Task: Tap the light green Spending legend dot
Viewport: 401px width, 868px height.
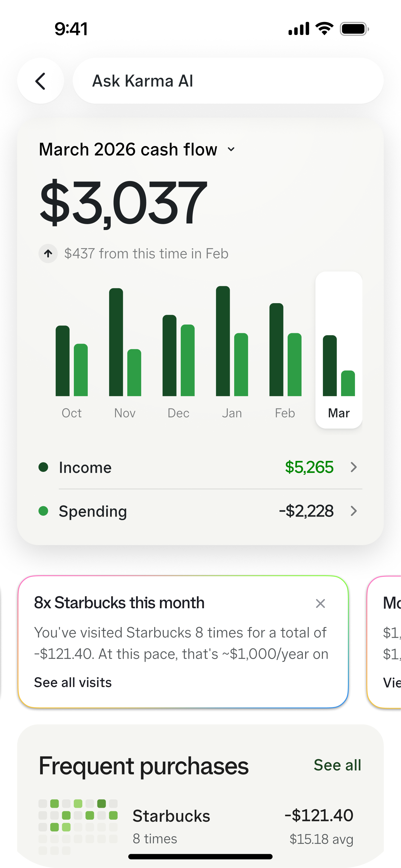Action: pyautogui.click(x=43, y=511)
